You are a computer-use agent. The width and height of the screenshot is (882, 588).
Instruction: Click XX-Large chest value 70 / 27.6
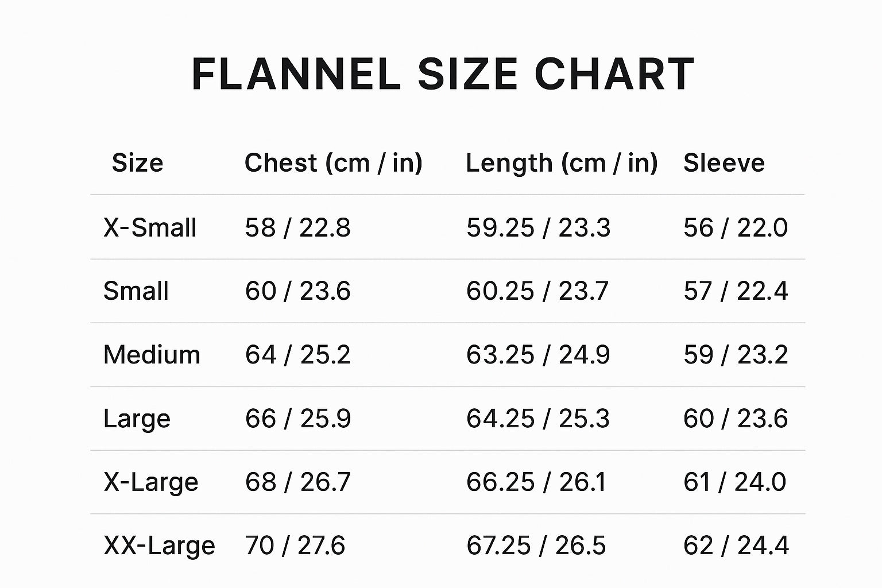point(295,546)
